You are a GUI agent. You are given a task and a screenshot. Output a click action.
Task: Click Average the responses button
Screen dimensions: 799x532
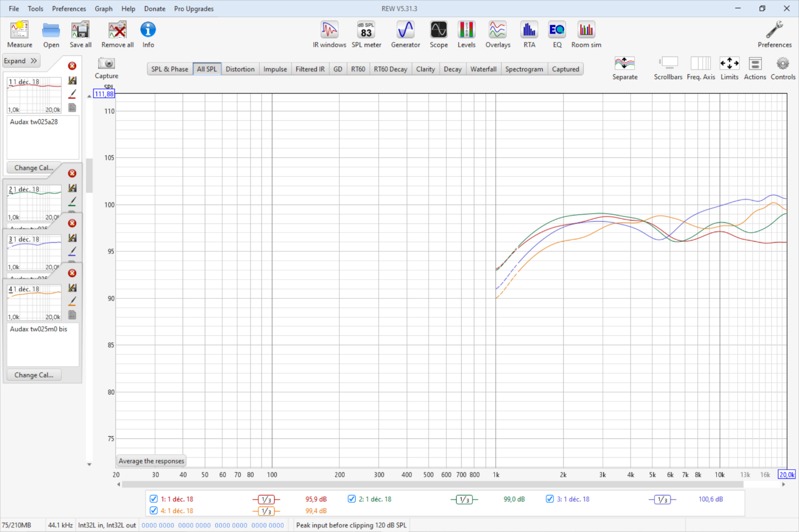pyautogui.click(x=151, y=461)
